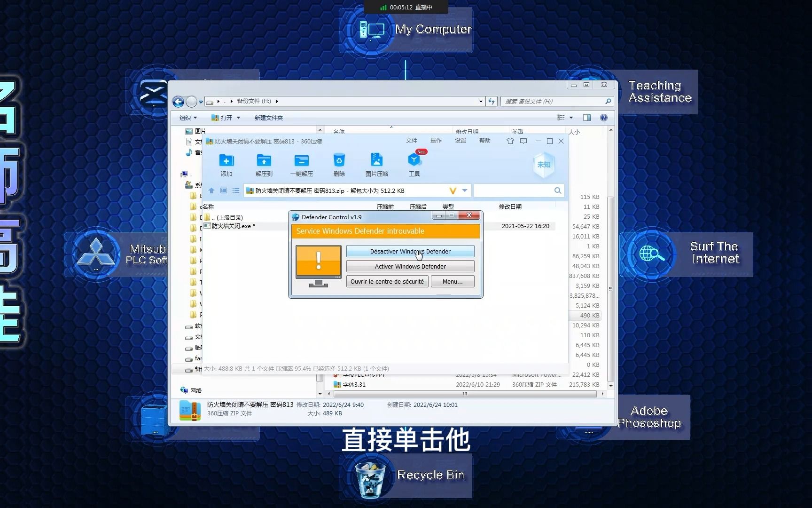This screenshot has height=508, width=812.
Task: Open the Adobe Photoshop desktop tile
Action: [x=653, y=417]
